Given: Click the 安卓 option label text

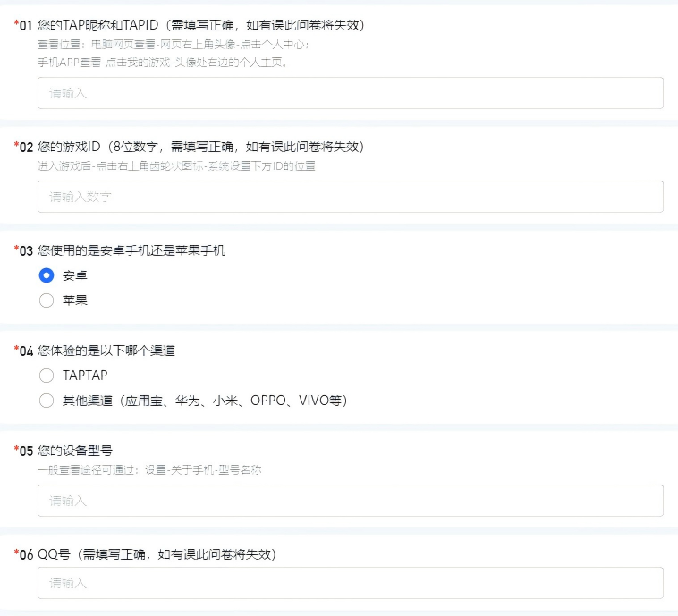Looking at the screenshot, I should click(x=75, y=275).
